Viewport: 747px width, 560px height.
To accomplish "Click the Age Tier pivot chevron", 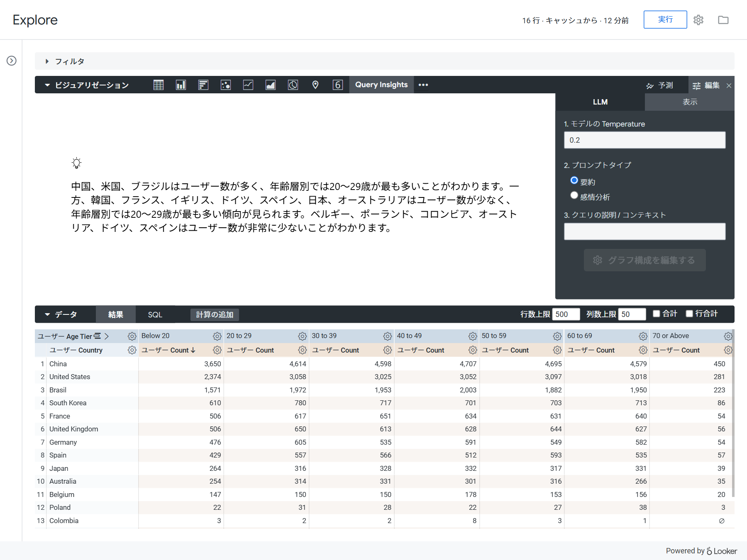I will tap(107, 336).
